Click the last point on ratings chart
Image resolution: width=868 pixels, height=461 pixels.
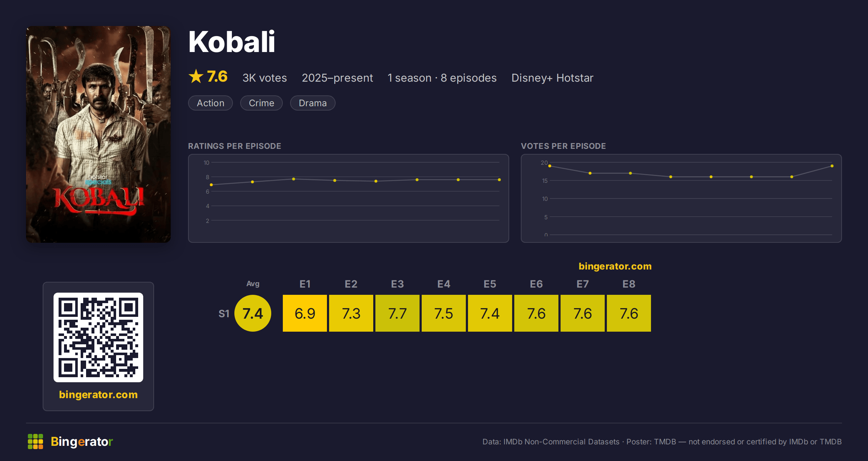(499, 180)
